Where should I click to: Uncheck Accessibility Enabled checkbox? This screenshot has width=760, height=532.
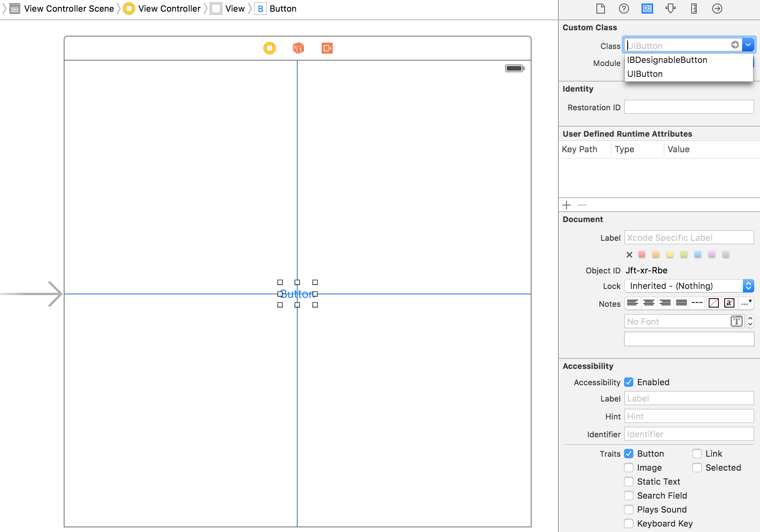[629, 382]
